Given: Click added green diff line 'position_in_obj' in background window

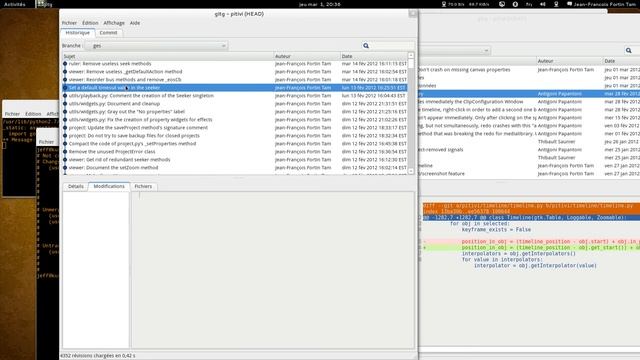Looking at the screenshot, I should pos(531,247).
